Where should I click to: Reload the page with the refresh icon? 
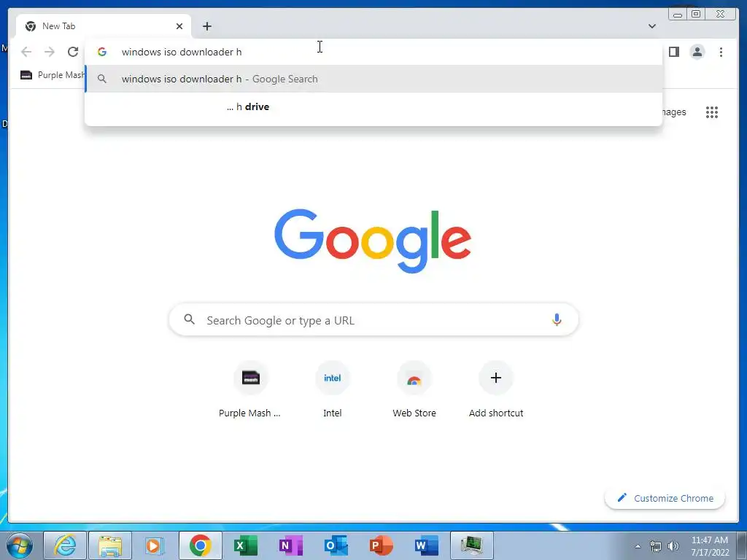pyautogui.click(x=73, y=52)
